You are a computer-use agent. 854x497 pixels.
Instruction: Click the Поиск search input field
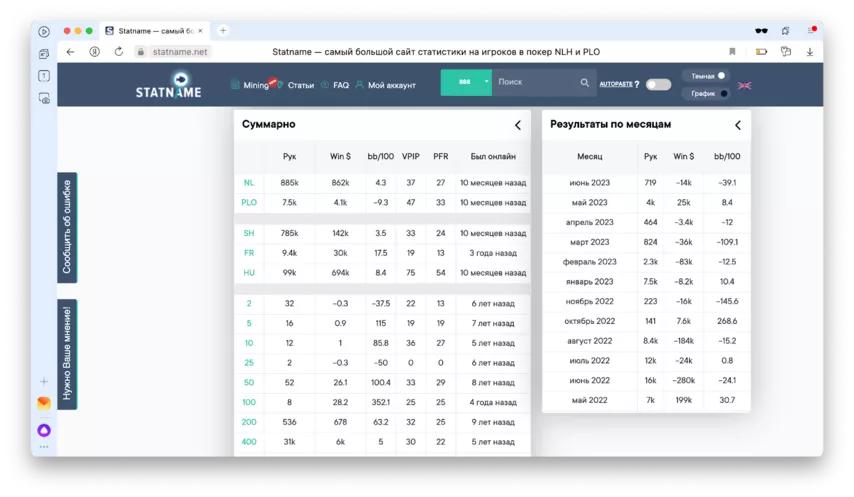tap(535, 82)
